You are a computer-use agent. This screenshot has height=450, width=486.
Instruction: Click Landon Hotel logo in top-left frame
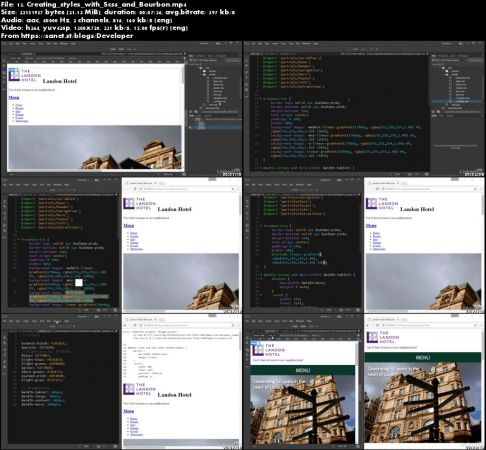click(24, 75)
